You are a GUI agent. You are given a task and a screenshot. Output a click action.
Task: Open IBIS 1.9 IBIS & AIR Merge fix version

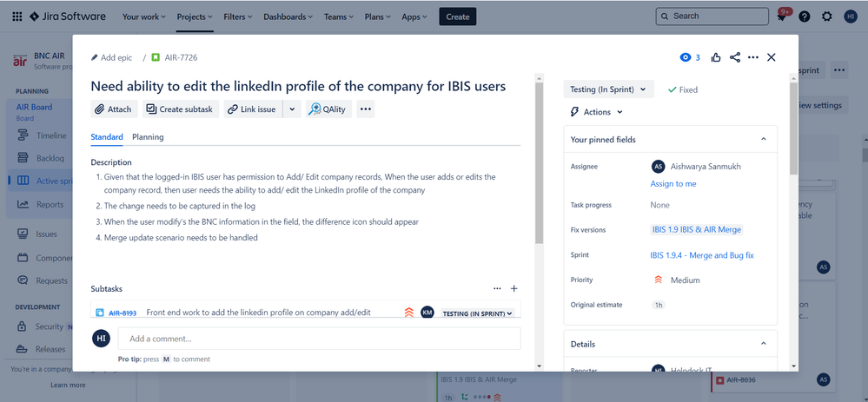[696, 229]
